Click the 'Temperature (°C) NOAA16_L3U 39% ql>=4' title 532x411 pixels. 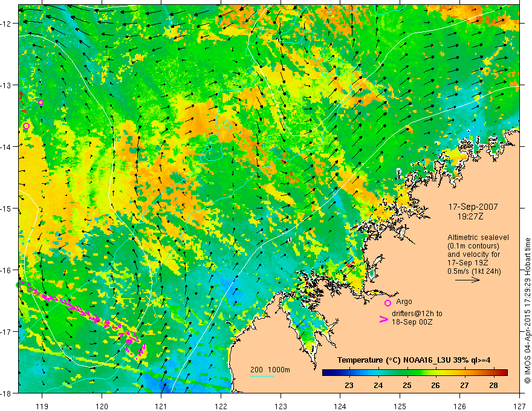(x=414, y=360)
